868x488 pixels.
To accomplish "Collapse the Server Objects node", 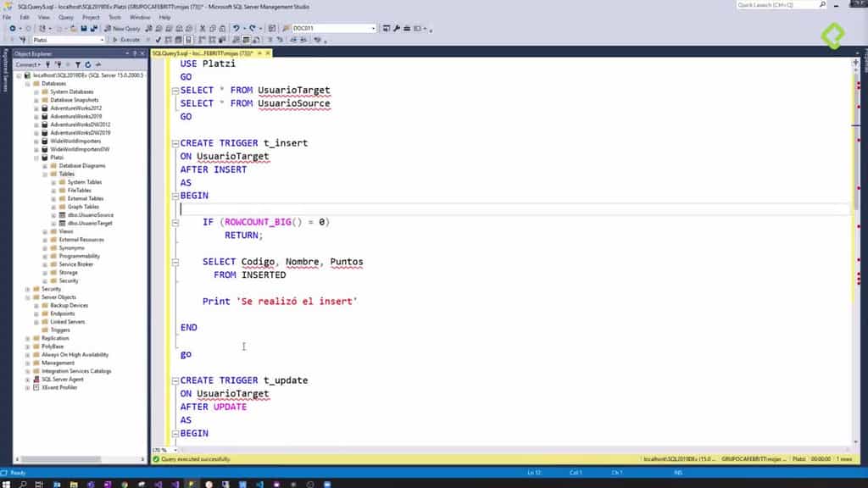I will point(28,297).
